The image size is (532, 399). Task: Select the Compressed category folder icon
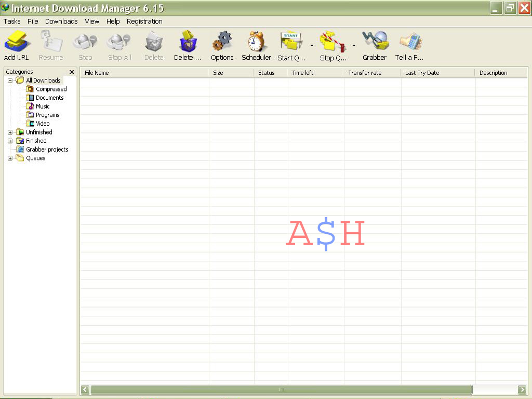pyautogui.click(x=30, y=89)
